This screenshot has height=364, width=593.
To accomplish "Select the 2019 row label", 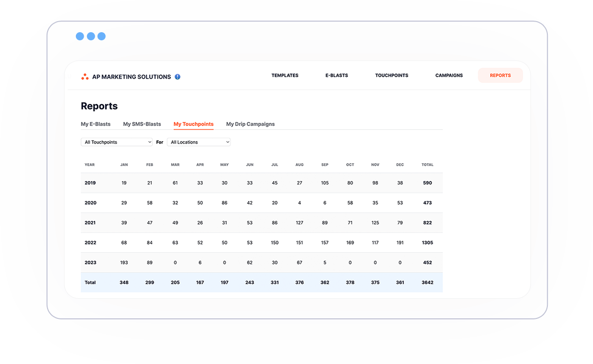I will tap(90, 183).
